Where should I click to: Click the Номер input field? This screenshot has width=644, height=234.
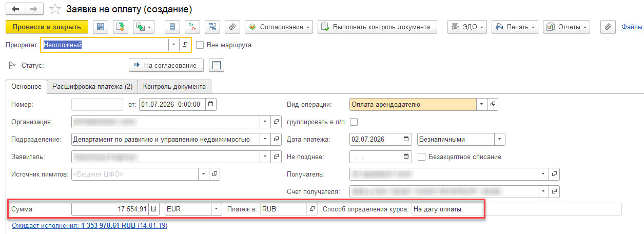(97, 104)
